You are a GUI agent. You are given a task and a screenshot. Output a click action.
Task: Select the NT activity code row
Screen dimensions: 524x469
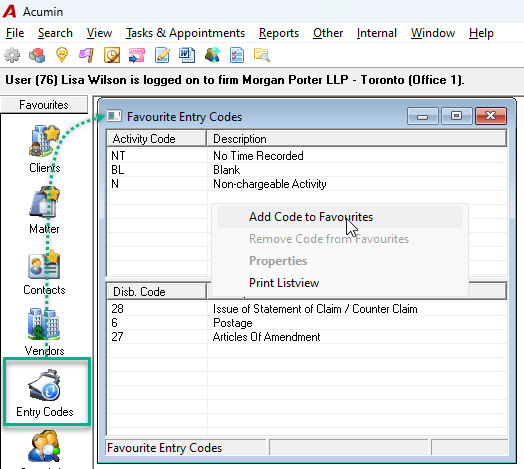(x=307, y=156)
